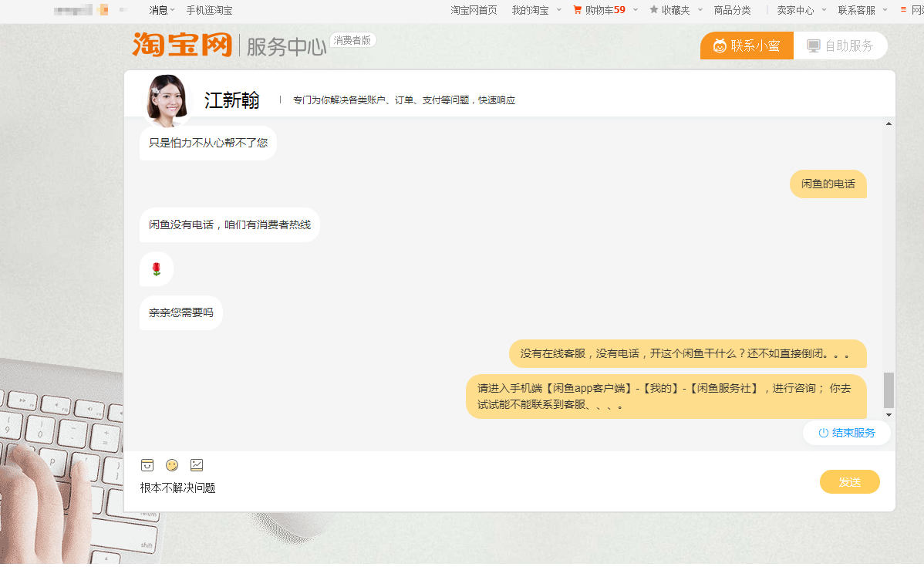This screenshot has width=924, height=567.
Task: Click message starting 没有在线客服
Action: click(x=688, y=353)
